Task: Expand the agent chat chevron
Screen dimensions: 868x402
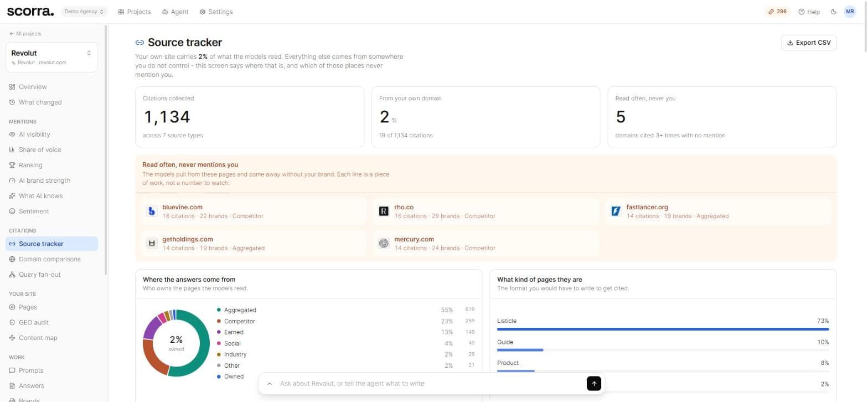Action: tap(270, 384)
